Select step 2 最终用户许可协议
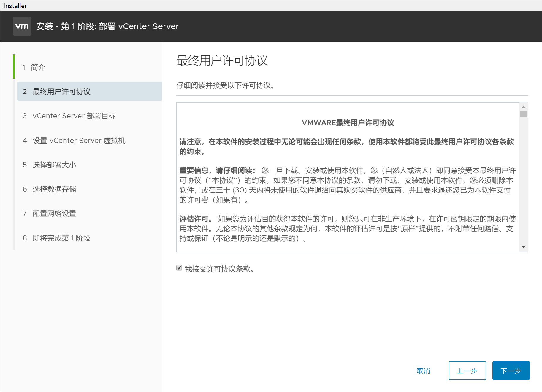Viewport: 542px width, 392px height. [x=61, y=92]
